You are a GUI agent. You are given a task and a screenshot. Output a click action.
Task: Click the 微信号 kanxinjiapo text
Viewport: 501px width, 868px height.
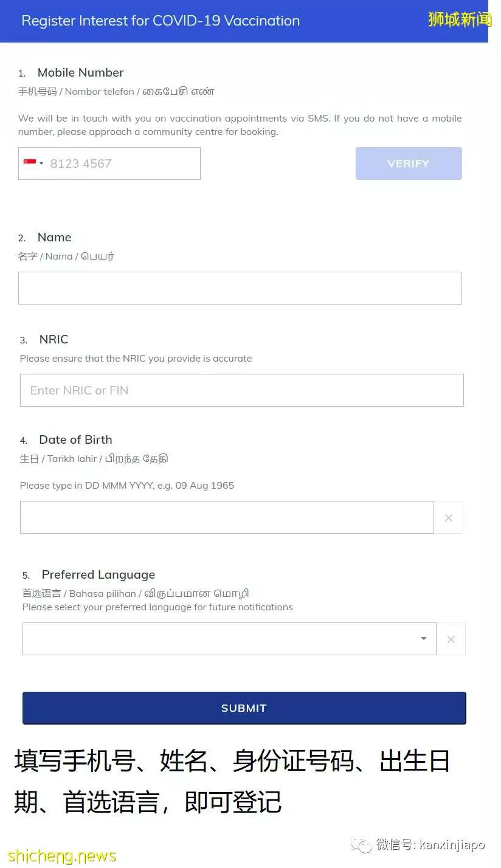coord(430,845)
